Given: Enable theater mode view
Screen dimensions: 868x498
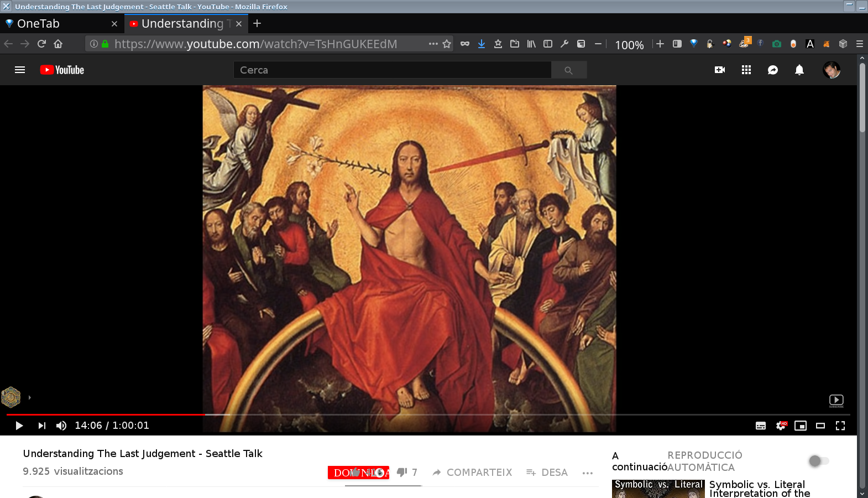Looking at the screenshot, I should (820, 426).
